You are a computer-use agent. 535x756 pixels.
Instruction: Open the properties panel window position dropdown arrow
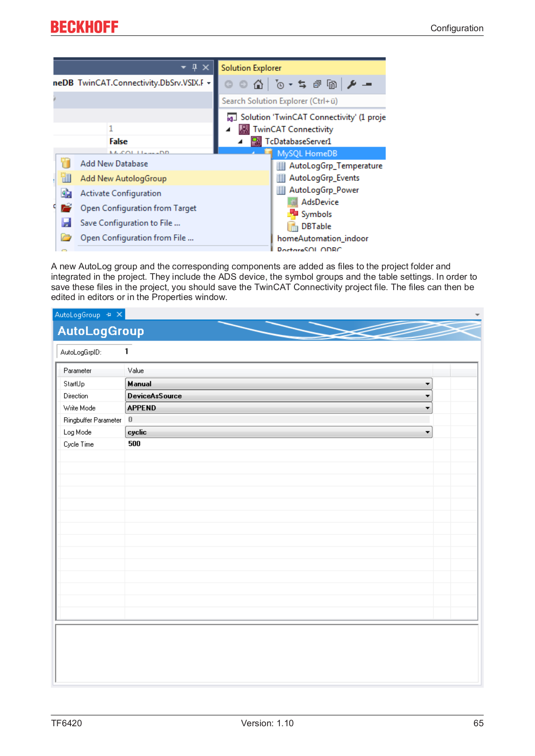pyautogui.click(x=183, y=68)
